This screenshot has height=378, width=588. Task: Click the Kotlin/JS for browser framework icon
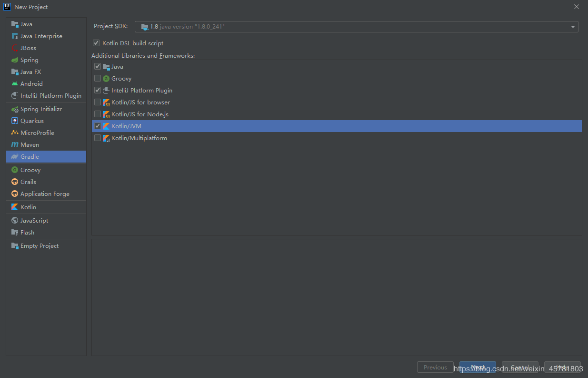pos(106,102)
